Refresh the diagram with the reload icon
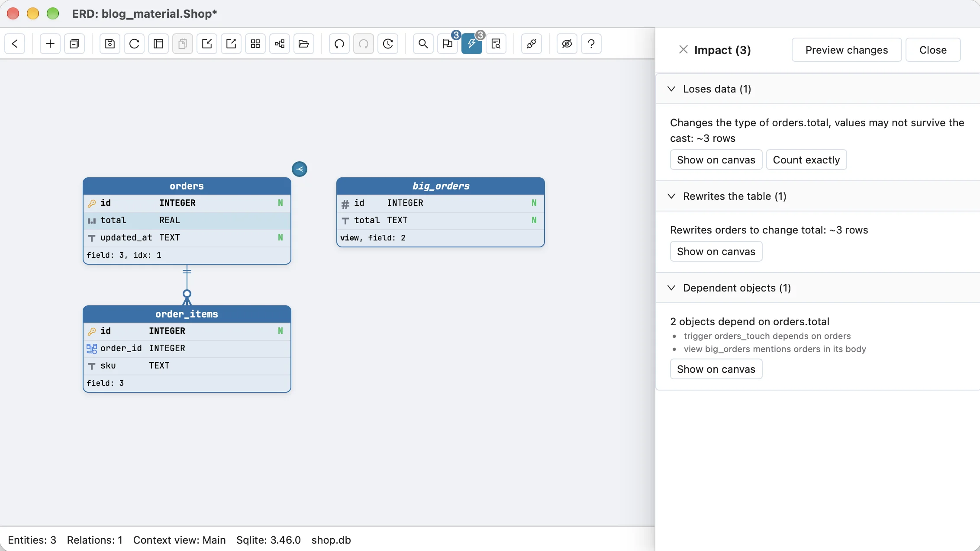The image size is (980, 551). (134, 44)
